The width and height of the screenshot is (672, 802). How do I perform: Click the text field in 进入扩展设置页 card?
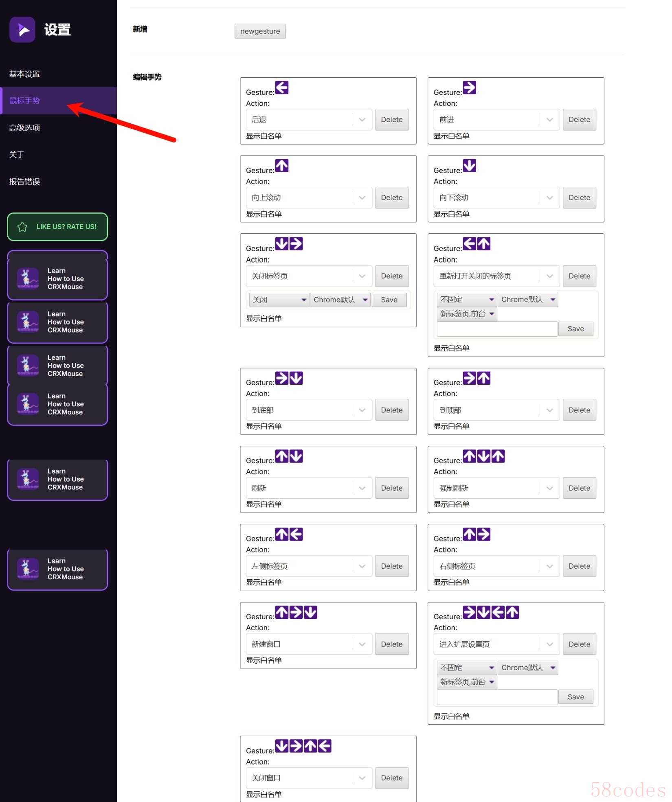(497, 697)
